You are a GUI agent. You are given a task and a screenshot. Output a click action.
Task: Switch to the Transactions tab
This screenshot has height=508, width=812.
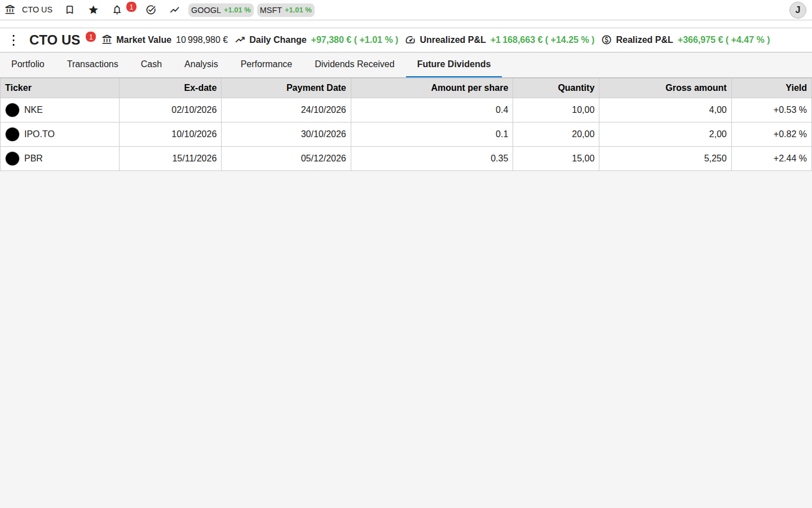92,64
